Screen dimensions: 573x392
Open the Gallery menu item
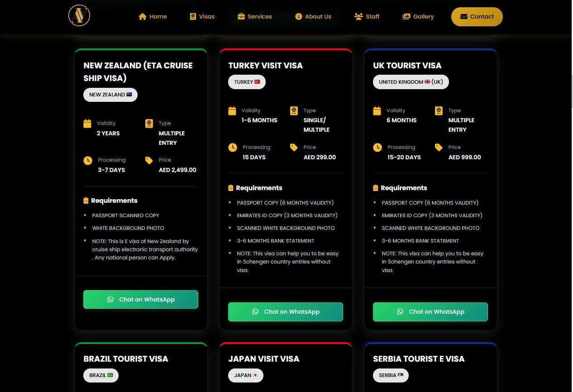[x=418, y=17]
